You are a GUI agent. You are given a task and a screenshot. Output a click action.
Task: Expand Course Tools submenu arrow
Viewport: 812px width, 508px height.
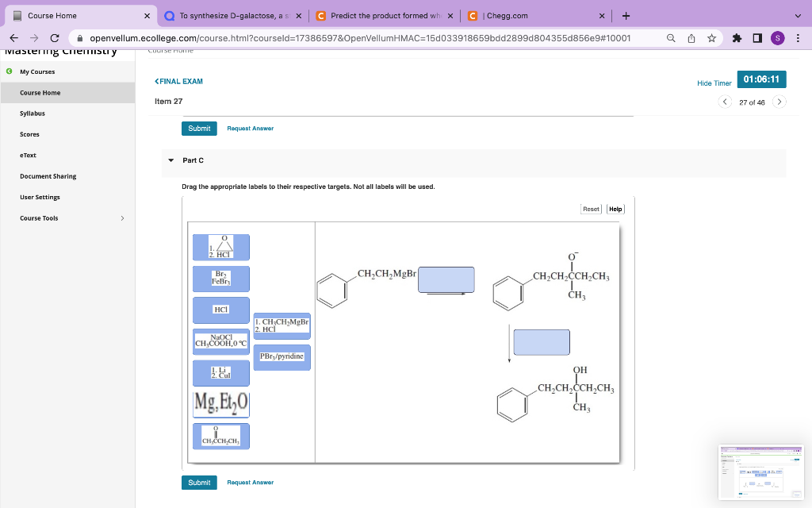(x=122, y=218)
